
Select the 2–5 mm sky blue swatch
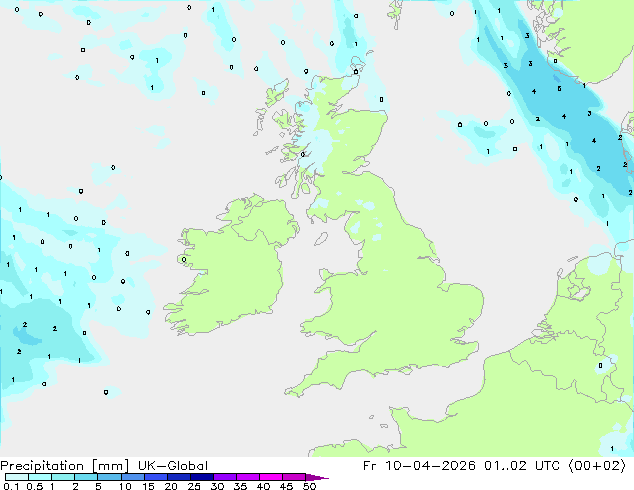click(x=86, y=477)
